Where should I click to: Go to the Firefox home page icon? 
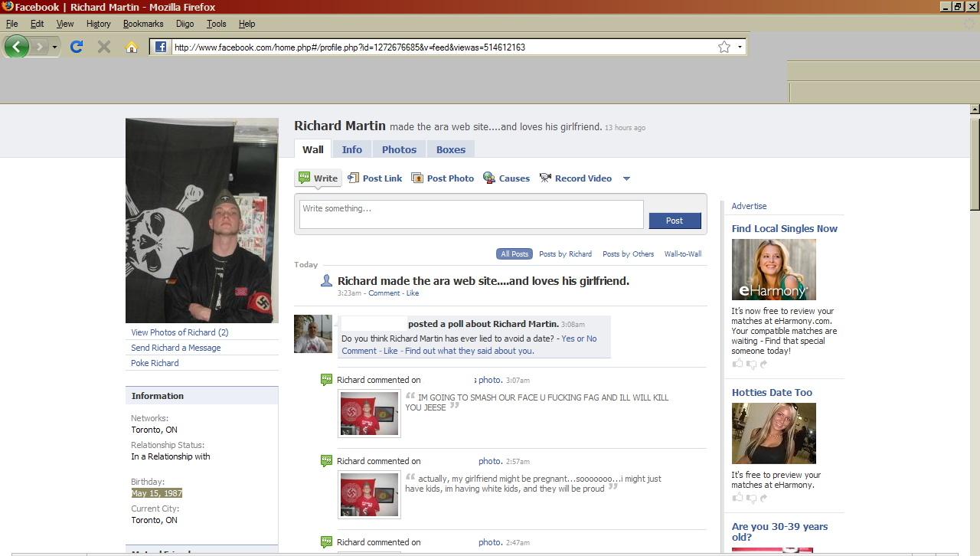click(x=132, y=47)
